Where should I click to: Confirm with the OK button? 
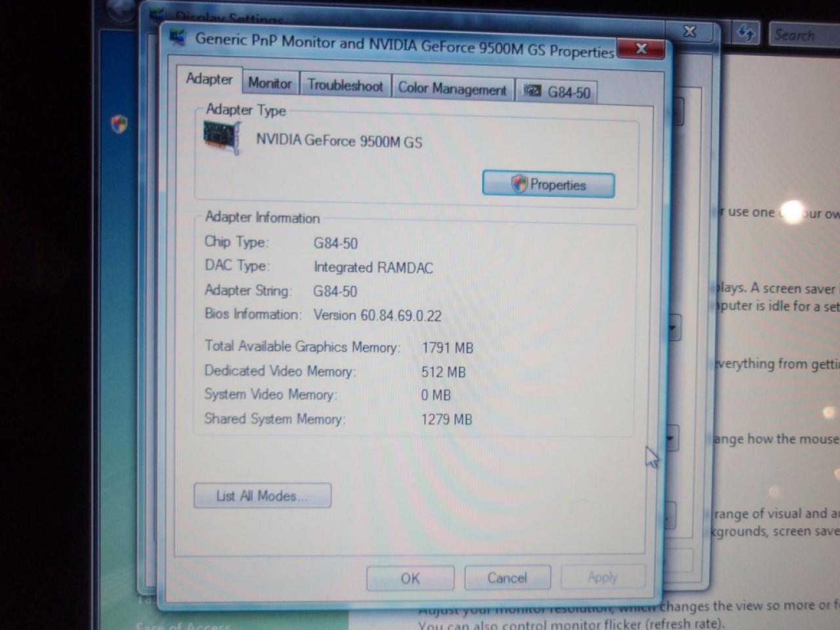click(410, 578)
